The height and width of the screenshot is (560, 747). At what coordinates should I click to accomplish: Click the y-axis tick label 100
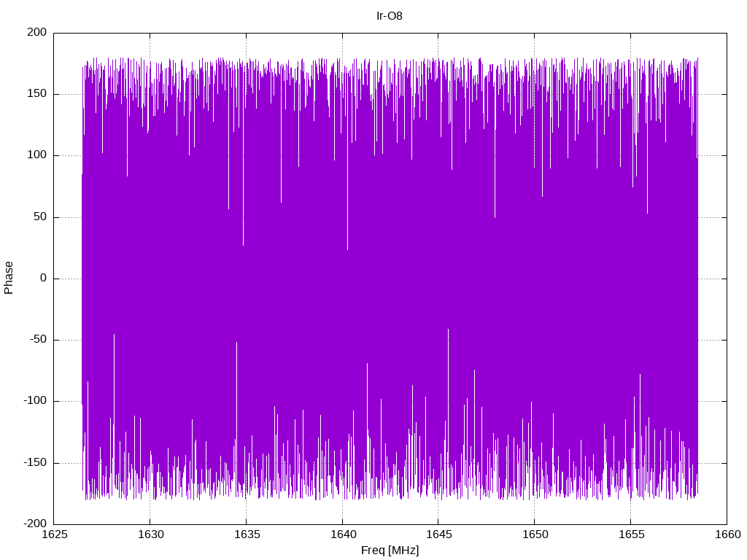click(x=36, y=155)
